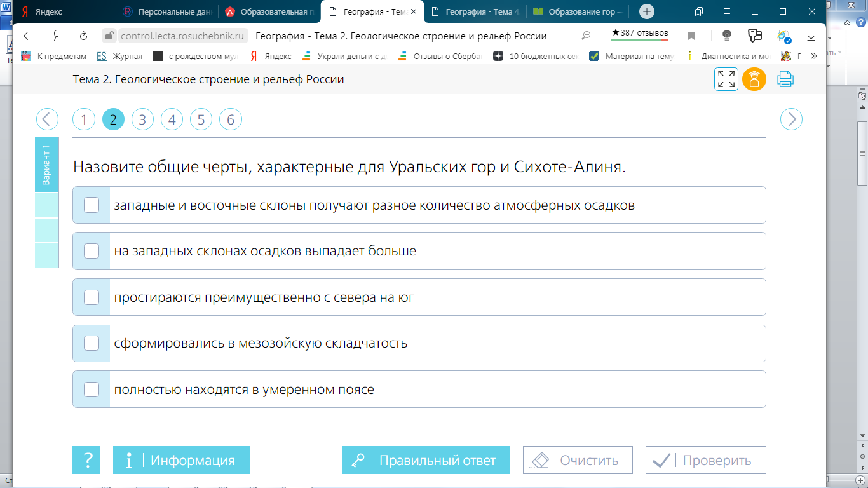
Task: Switch to the Образование гор tab
Action: click(x=578, y=11)
